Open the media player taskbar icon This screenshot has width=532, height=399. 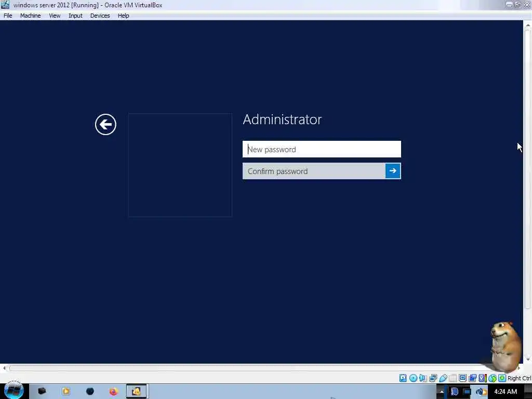[x=66, y=391]
